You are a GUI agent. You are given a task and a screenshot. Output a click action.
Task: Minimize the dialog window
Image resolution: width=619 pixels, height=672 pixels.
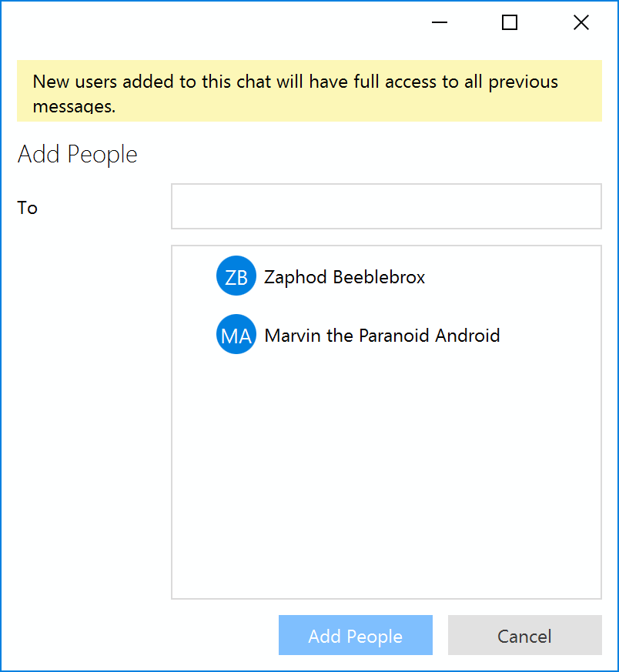pos(440,23)
